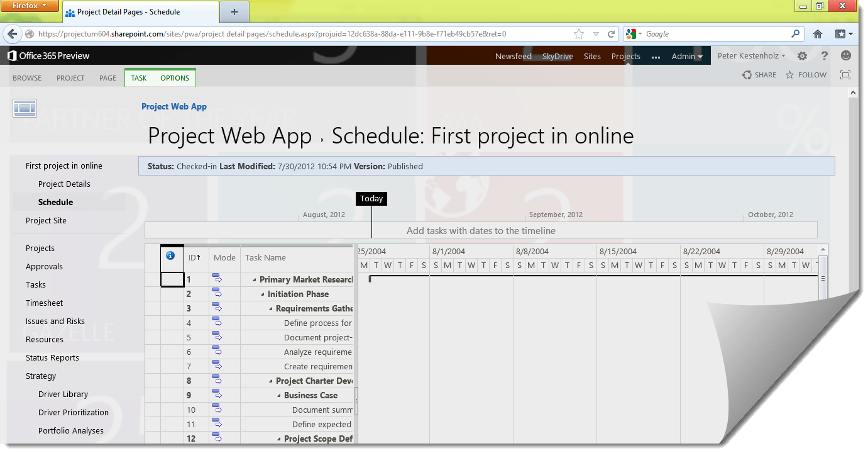Expand the Admin dropdown

pyautogui.click(x=687, y=56)
